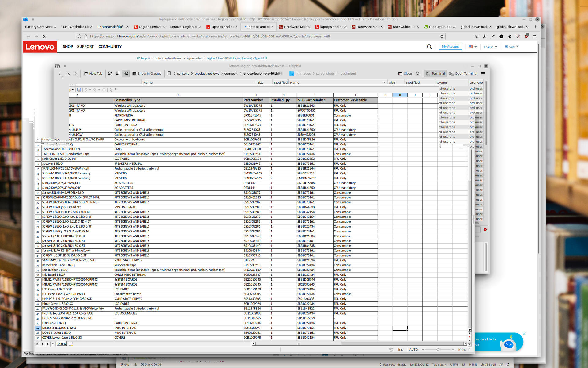Open Legion 5 Pro-16ITH6 Laptop breadcrumb link
This screenshot has width=588, height=368.
pos(237,59)
